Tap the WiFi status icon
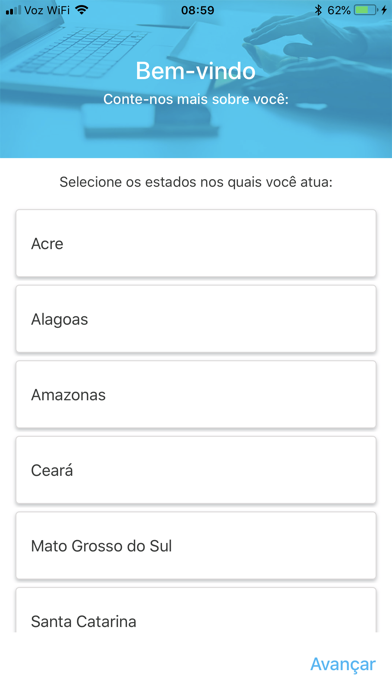The width and height of the screenshot is (392, 696). pyautogui.click(x=82, y=9)
